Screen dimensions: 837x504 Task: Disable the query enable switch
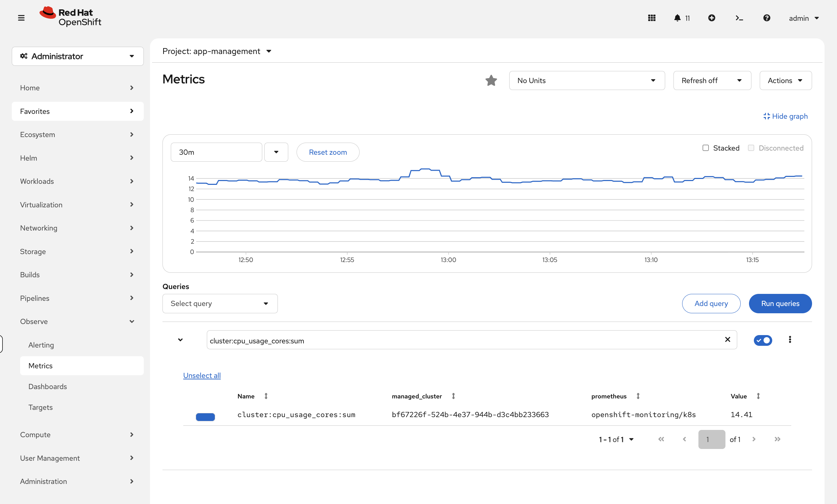coord(763,340)
